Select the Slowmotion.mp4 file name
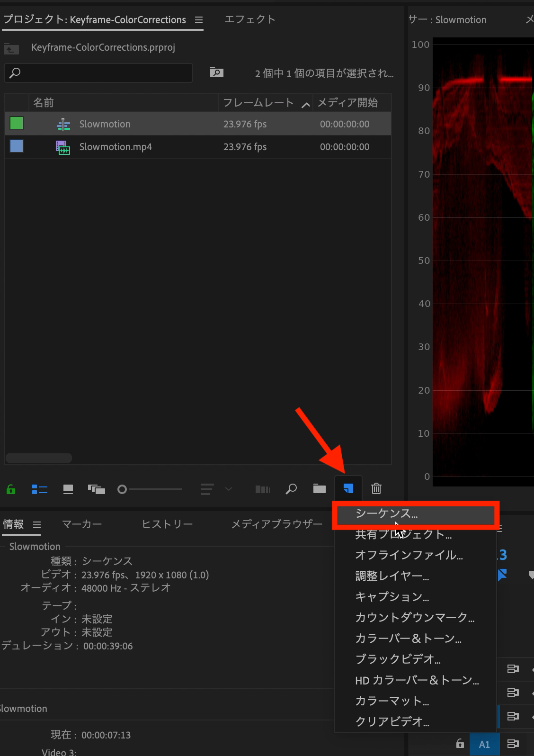This screenshot has width=534, height=756. [116, 147]
